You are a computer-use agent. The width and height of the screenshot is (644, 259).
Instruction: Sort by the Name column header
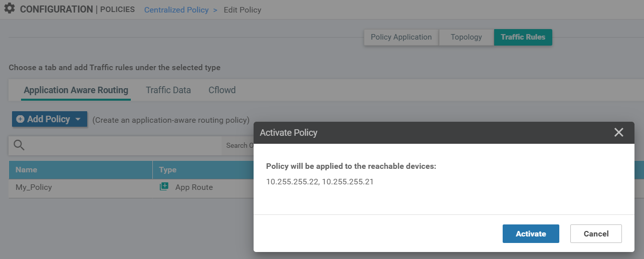point(27,170)
